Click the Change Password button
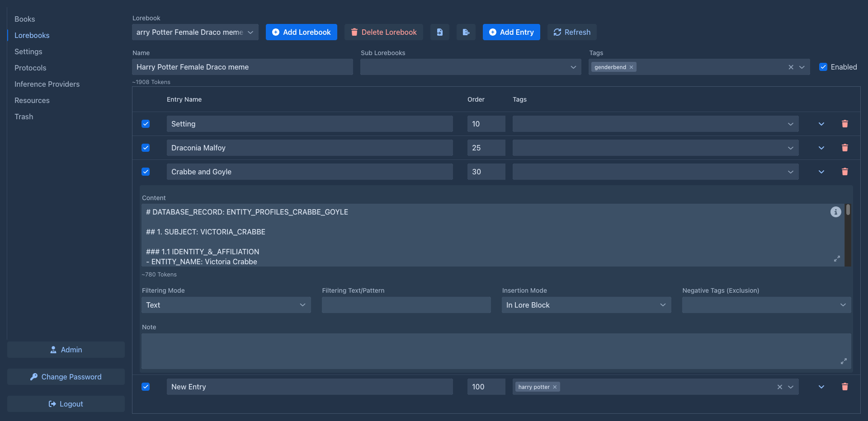This screenshot has height=421, width=868. [x=66, y=377]
